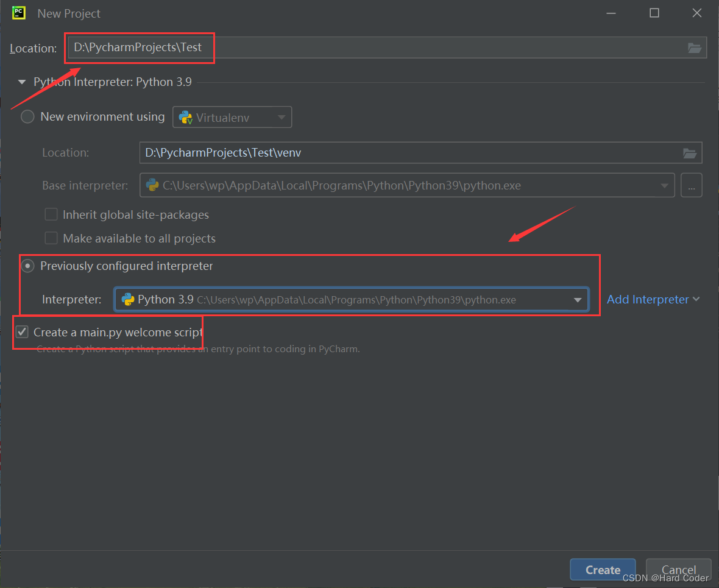Screen dimensions: 719x588
Task: Enable Inherit global site-packages checkbox
Action: pyautogui.click(x=51, y=214)
